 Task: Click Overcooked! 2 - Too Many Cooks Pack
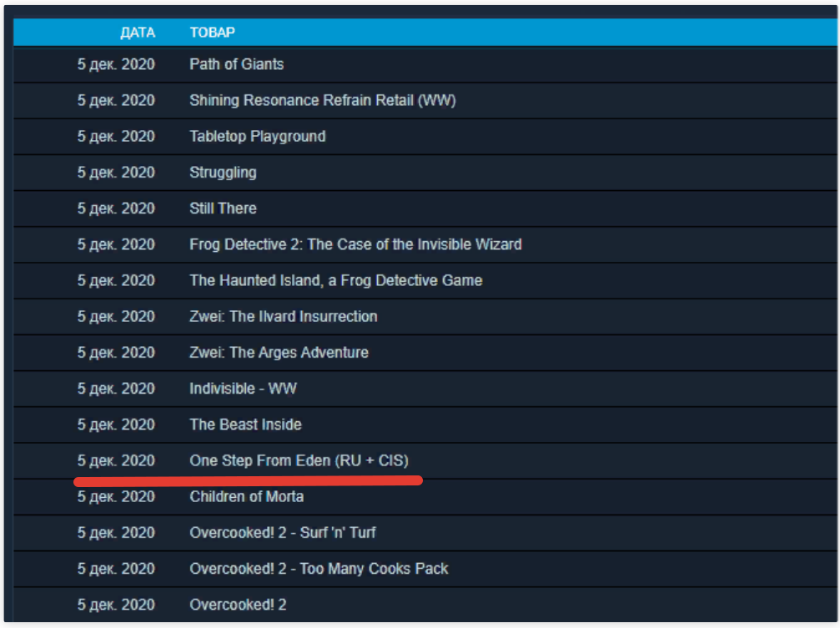pyautogui.click(x=319, y=569)
